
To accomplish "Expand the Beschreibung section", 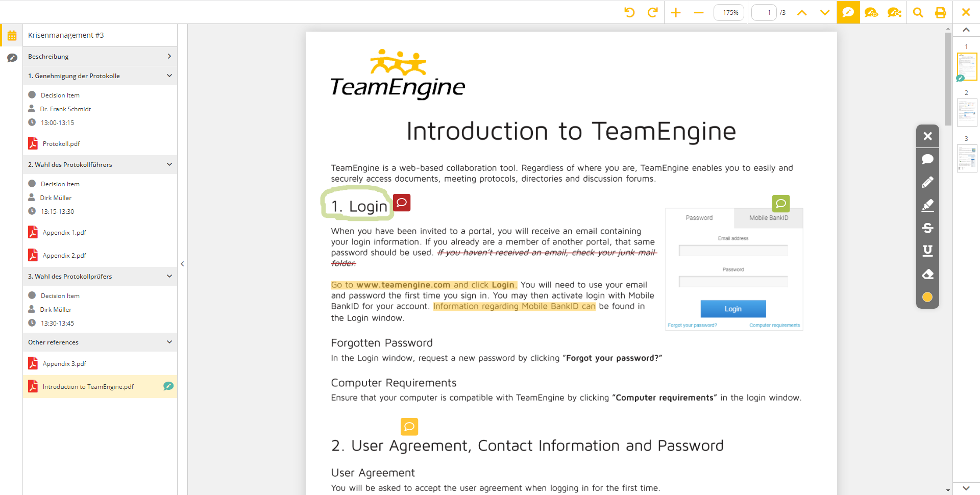I will 169,56.
